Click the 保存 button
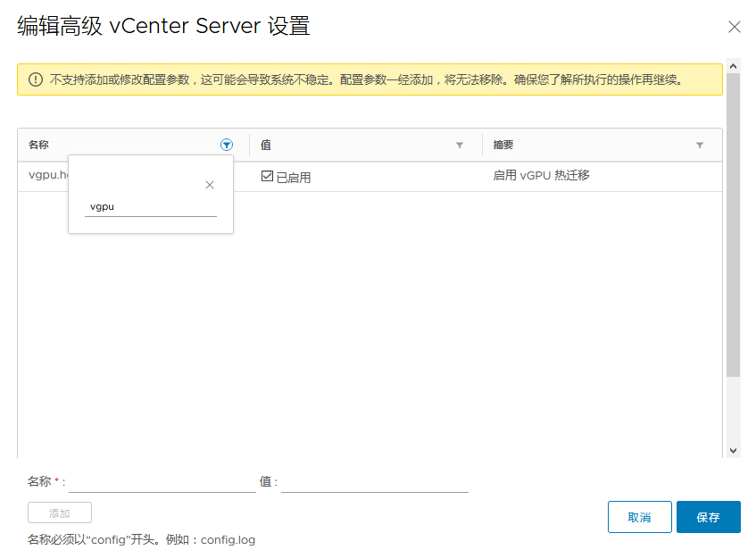The width and height of the screenshot is (756, 550). pos(709,517)
